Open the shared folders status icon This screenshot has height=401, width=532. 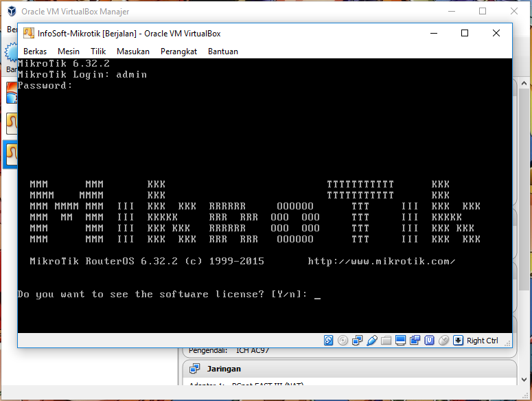click(386, 341)
